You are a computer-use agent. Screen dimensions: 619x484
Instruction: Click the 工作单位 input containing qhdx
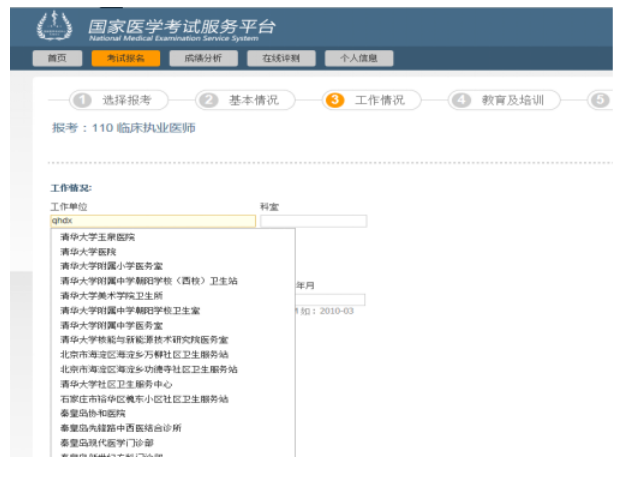(153, 221)
